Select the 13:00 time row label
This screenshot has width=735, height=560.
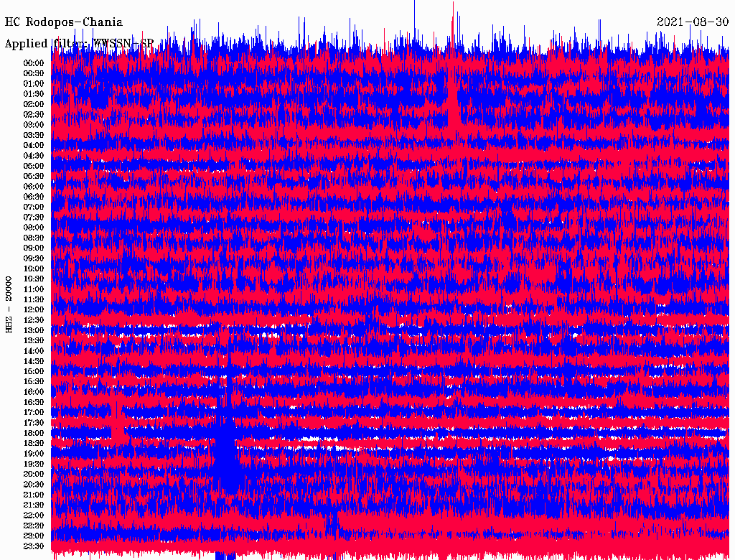[x=34, y=330]
